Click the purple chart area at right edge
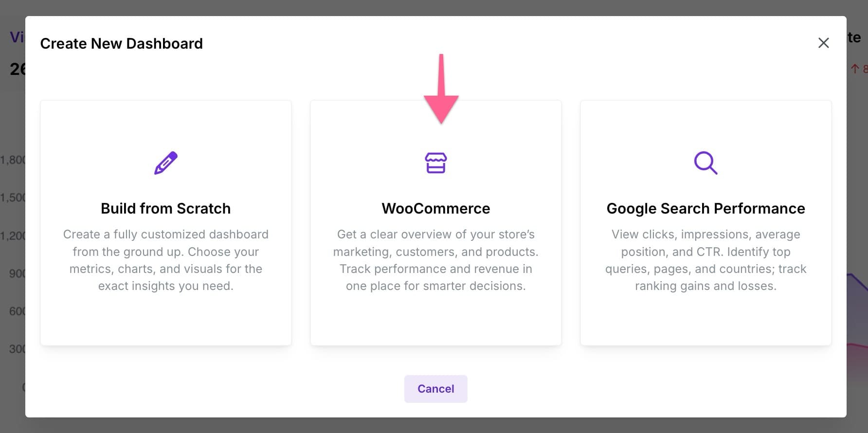This screenshot has width=868, height=433. pos(857,311)
